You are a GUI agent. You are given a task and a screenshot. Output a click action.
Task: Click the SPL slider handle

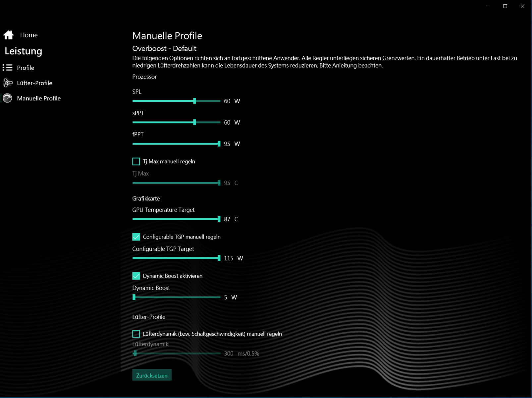coord(195,101)
